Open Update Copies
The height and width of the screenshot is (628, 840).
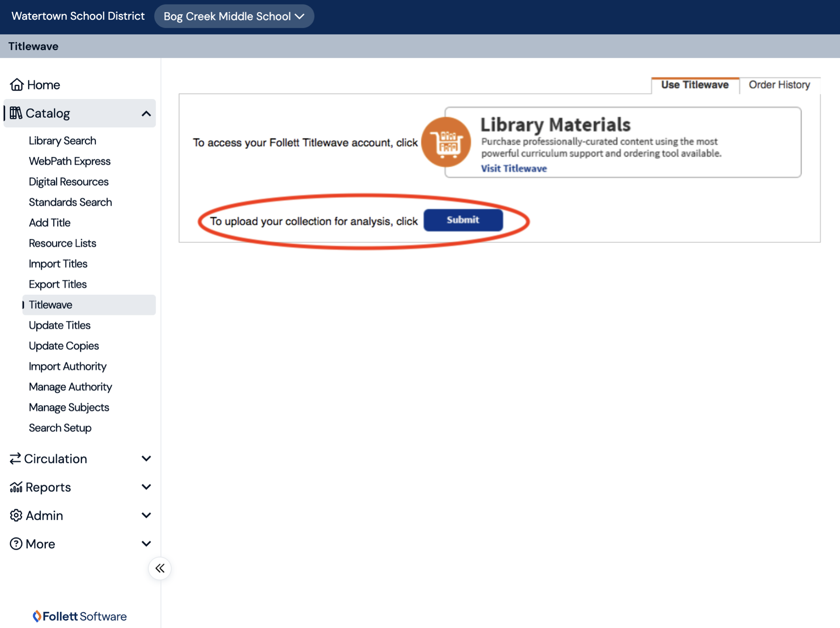coord(64,346)
